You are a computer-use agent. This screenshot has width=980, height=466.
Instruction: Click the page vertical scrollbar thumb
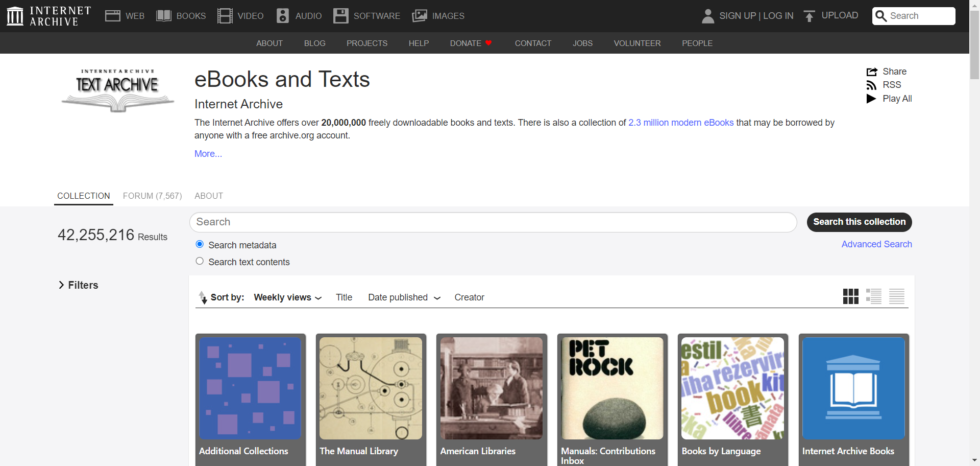(x=974, y=45)
